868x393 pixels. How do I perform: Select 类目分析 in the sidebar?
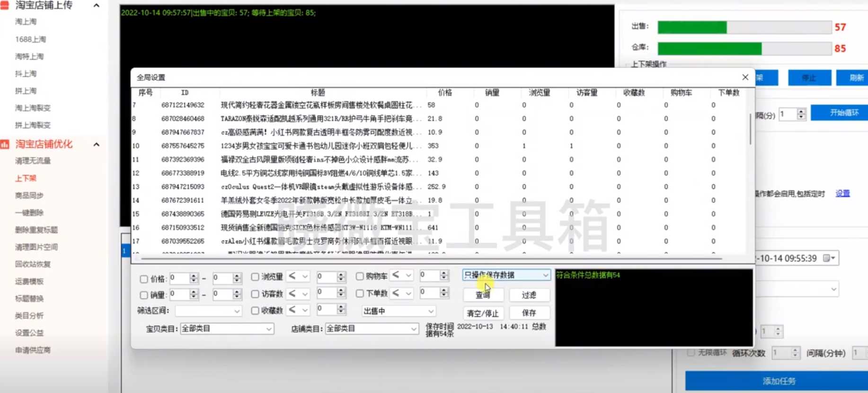click(29, 315)
